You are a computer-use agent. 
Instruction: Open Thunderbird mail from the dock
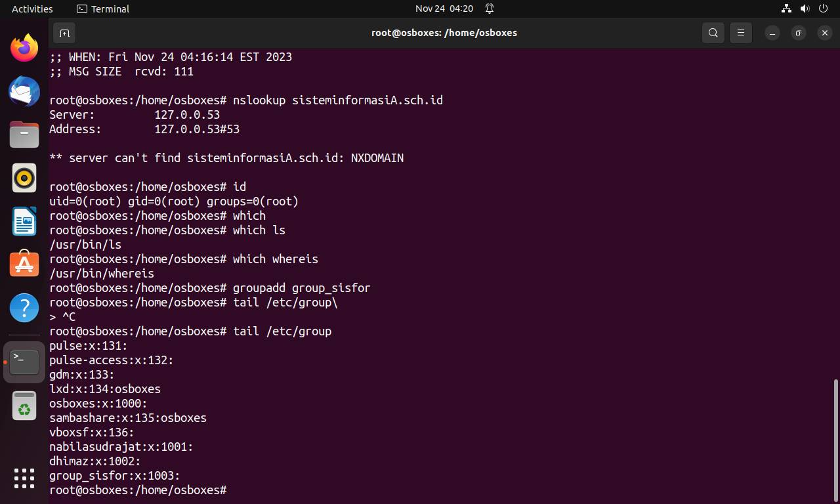(x=24, y=91)
